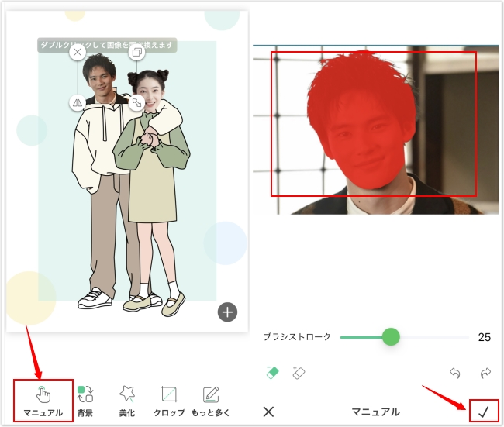The image size is (504, 427).
Task: Click the ブラシストローク label
Action: pos(297,336)
